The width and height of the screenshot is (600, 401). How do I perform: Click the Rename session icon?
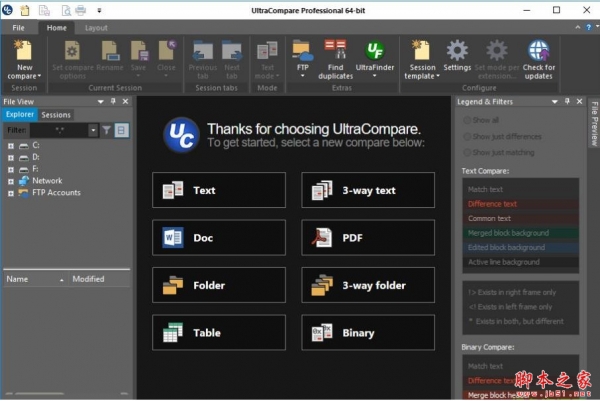coord(110,51)
